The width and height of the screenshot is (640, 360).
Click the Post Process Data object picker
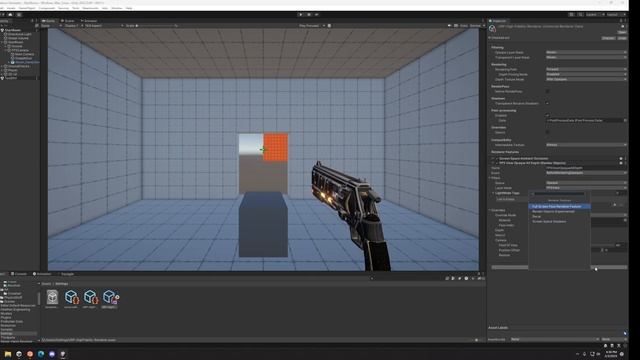click(624, 120)
